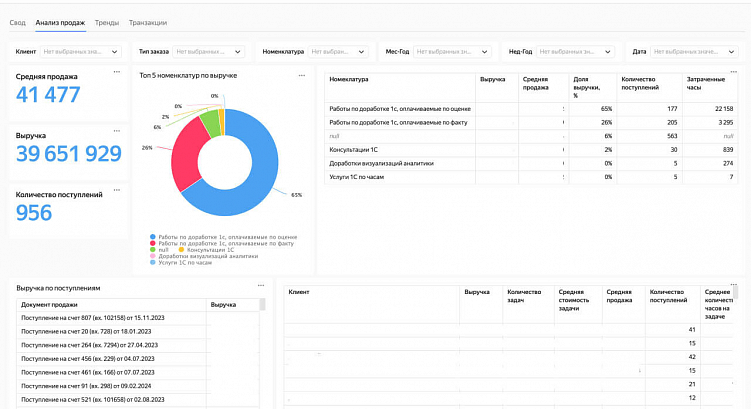Toggle the null legend item
The width and height of the screenshot is (751, 409).
(x=159, y=250)
